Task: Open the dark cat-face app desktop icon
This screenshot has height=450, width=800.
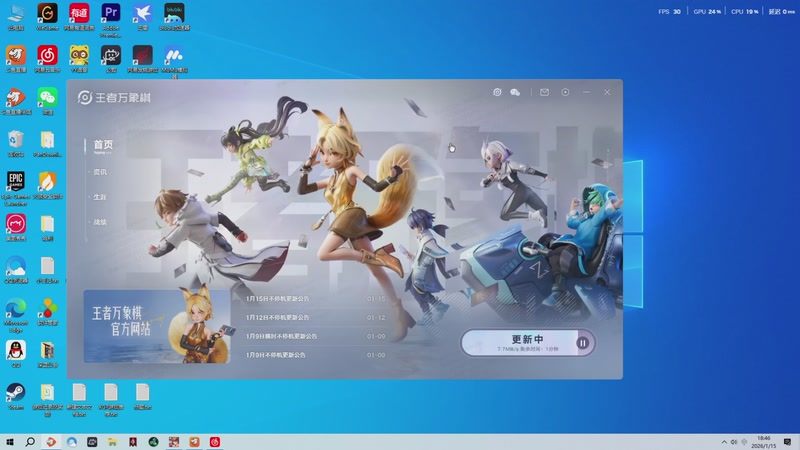Action: coord(111,59)
